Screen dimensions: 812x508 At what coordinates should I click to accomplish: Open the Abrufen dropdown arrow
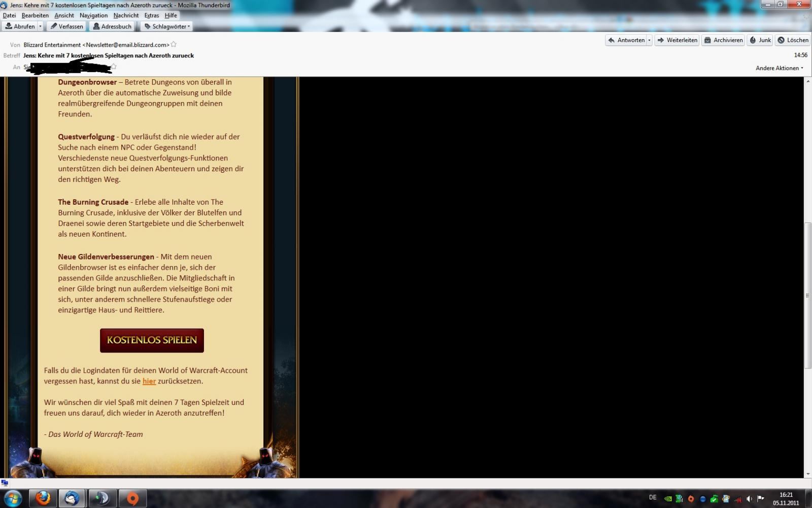[40, 26]
